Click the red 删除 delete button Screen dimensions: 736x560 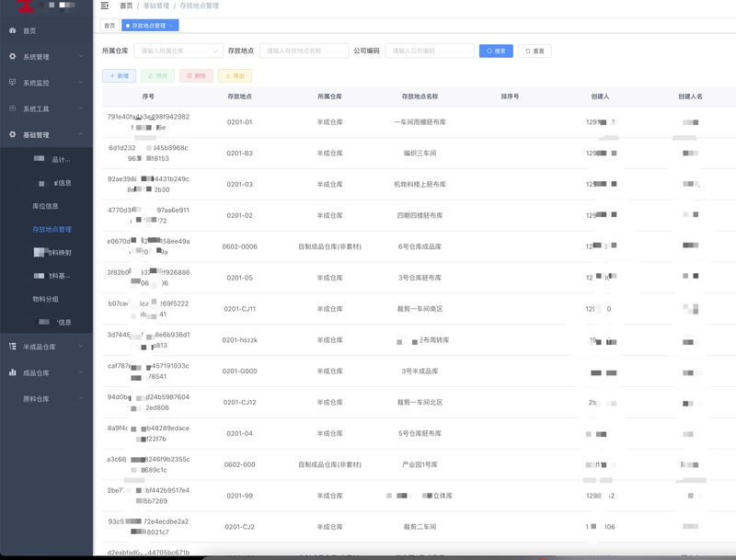(196, 75)
